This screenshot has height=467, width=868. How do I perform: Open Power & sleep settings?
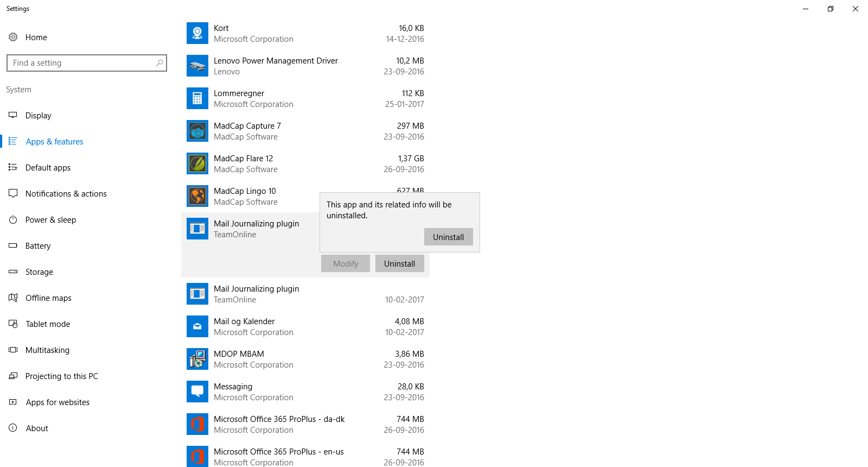(87, 219)
